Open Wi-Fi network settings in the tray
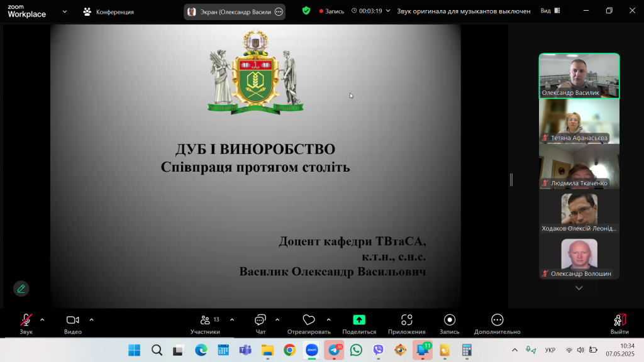644x362 pixels. (569, 350)
